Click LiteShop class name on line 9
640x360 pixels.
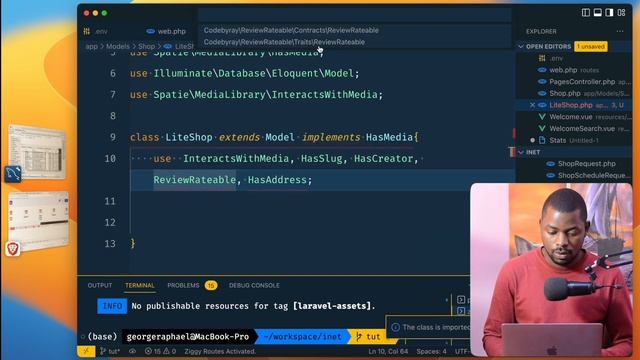[189, 137]
